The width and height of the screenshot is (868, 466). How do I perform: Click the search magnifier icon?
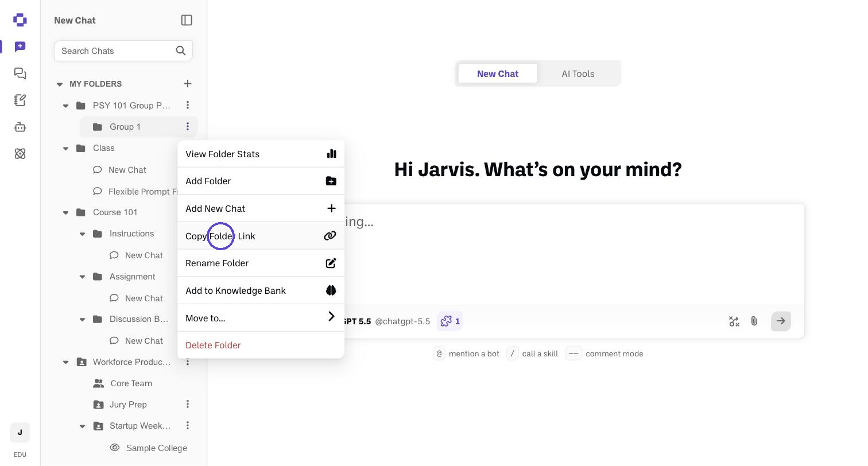point(181,51)
